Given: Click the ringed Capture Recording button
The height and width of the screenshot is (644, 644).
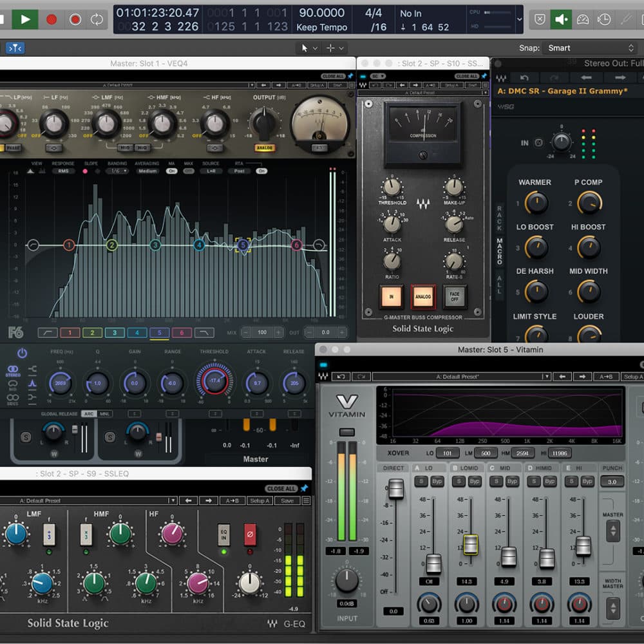Looking at the screenshot, I should [x=75, y=19].
